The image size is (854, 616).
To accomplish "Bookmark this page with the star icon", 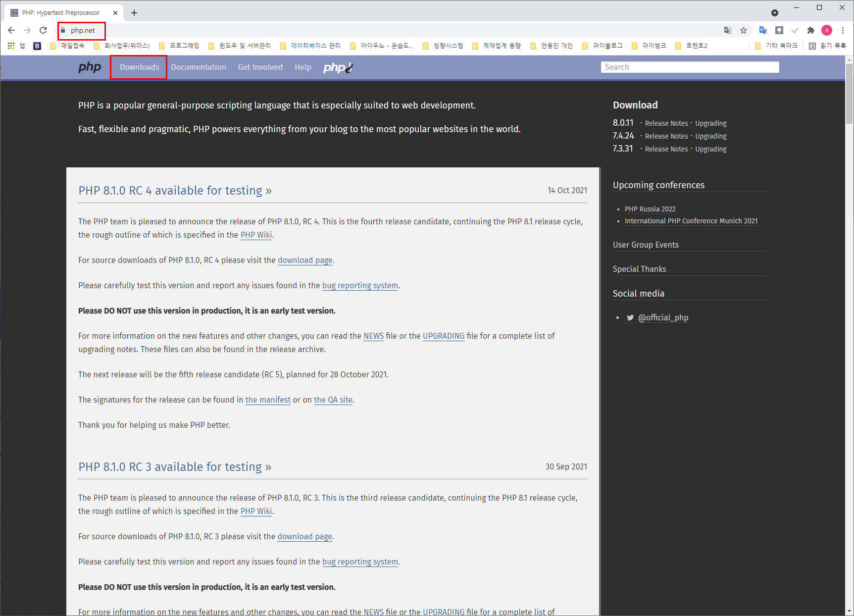I will click(x=744, y=30).
